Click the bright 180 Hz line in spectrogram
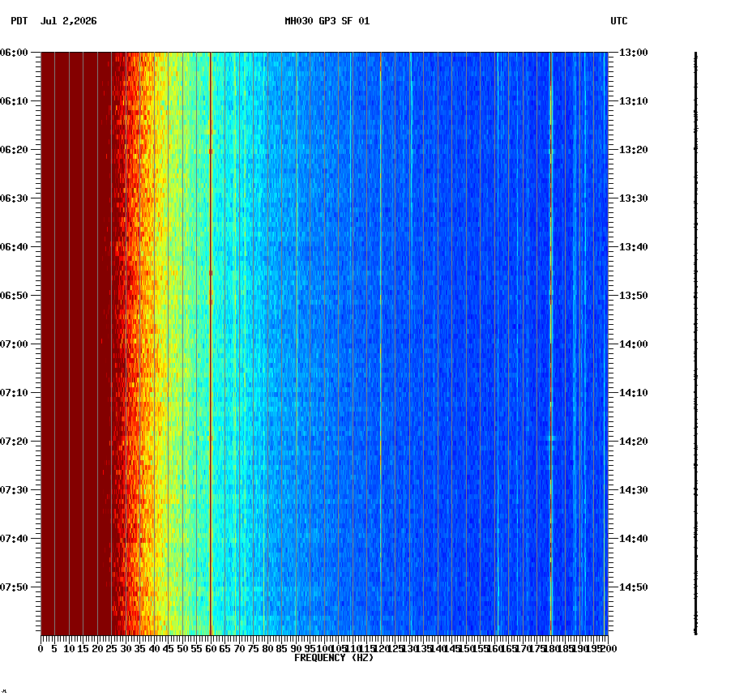Image resolution: width=731 pixels, height=700 pixels. coord(550,344)
